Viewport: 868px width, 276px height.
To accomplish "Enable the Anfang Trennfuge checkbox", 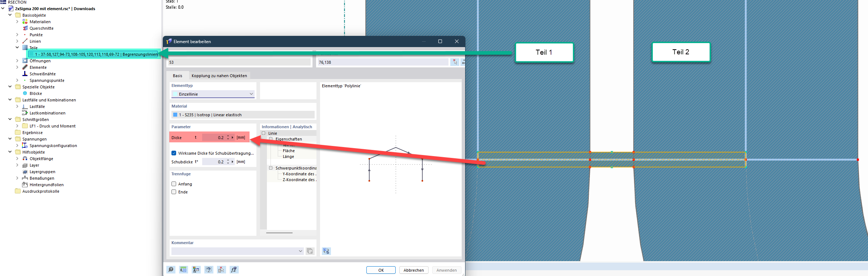I will point(174,184).
